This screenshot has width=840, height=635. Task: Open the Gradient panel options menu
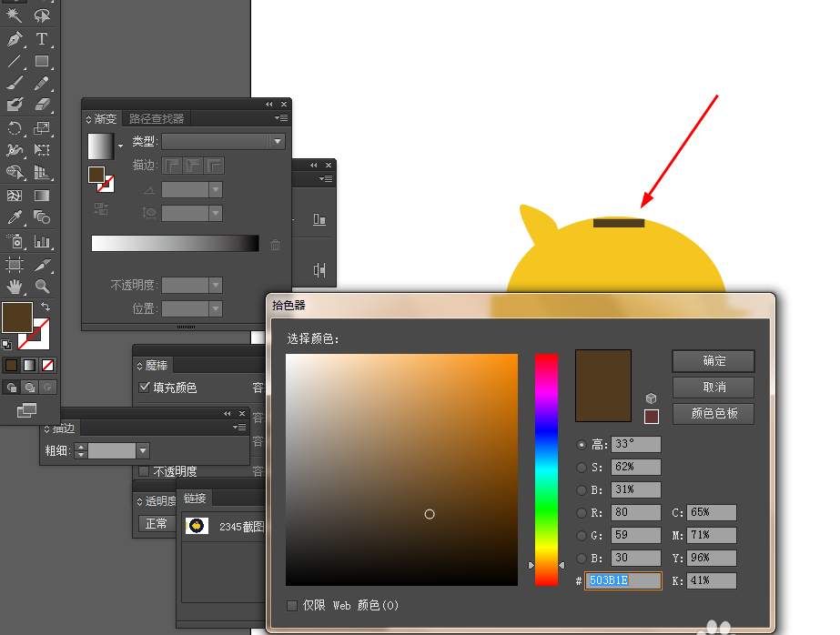click(x=281, y=117)
